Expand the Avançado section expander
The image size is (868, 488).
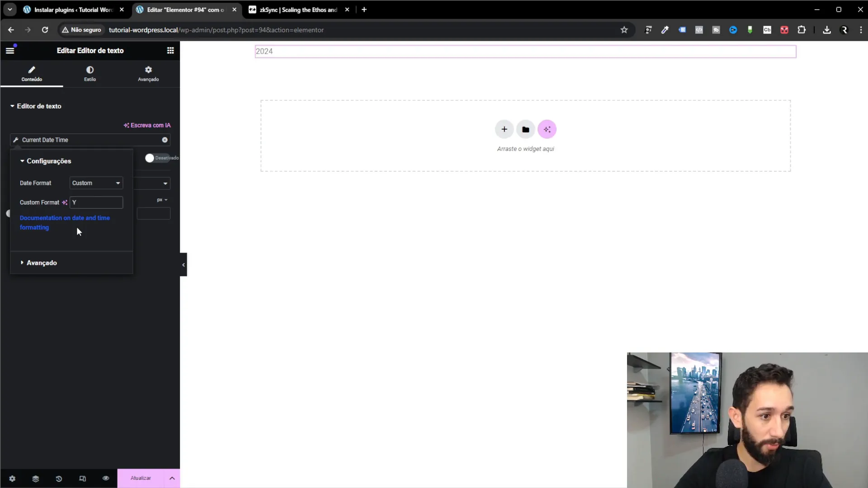click(x=41, y=263)
